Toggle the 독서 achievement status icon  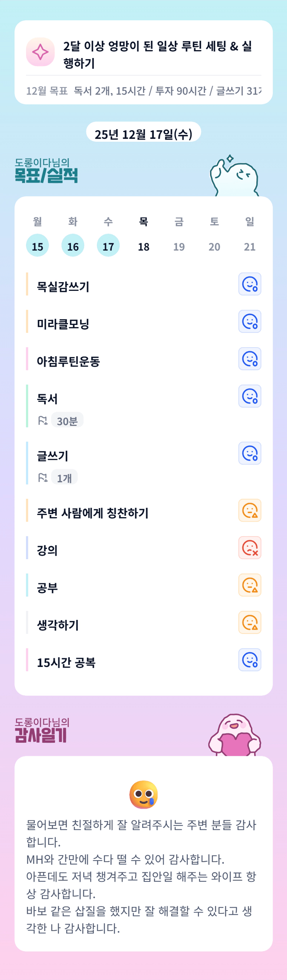(x=250, y=396)
